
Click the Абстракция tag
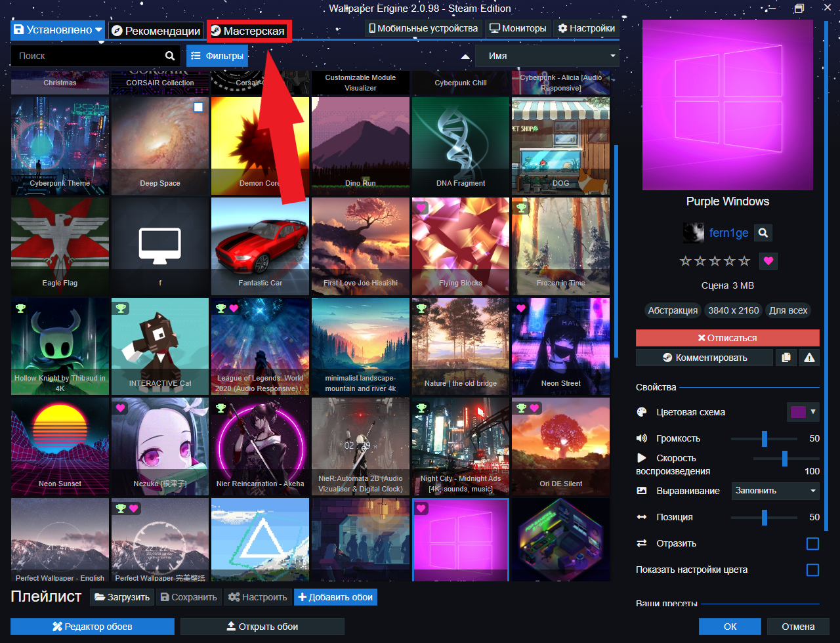coord(673,310)
